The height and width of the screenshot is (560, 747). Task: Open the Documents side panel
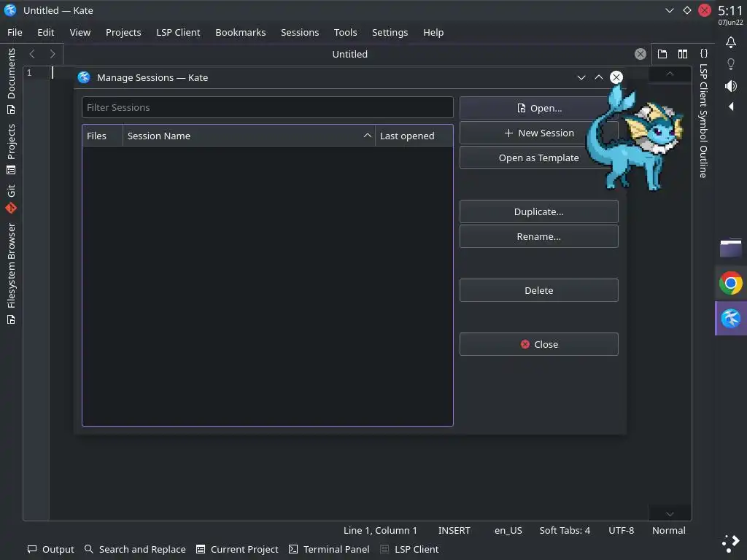point(11,81)
